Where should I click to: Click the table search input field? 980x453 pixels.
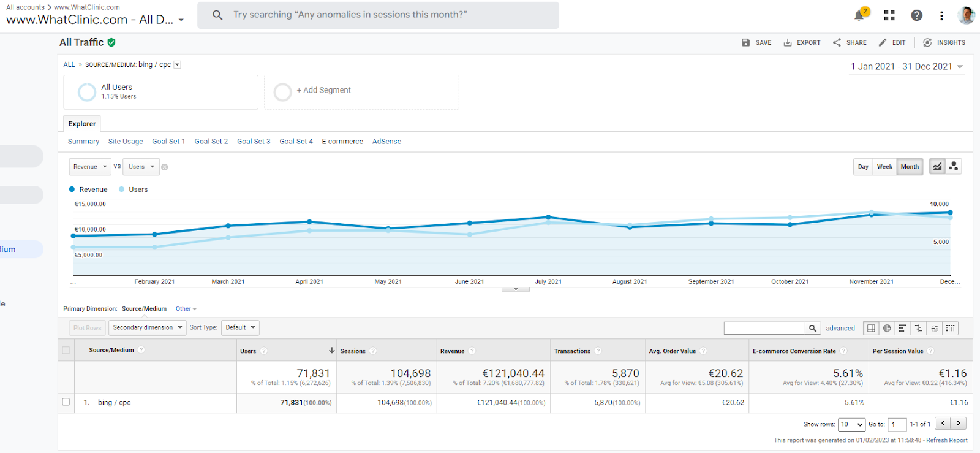764,328
